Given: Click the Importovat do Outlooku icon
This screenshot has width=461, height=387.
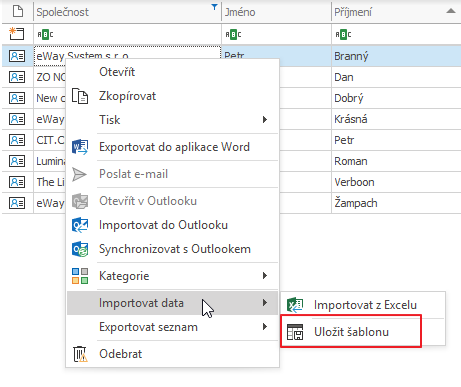Looking at the screenshot, I should click(x=80, y=225).
